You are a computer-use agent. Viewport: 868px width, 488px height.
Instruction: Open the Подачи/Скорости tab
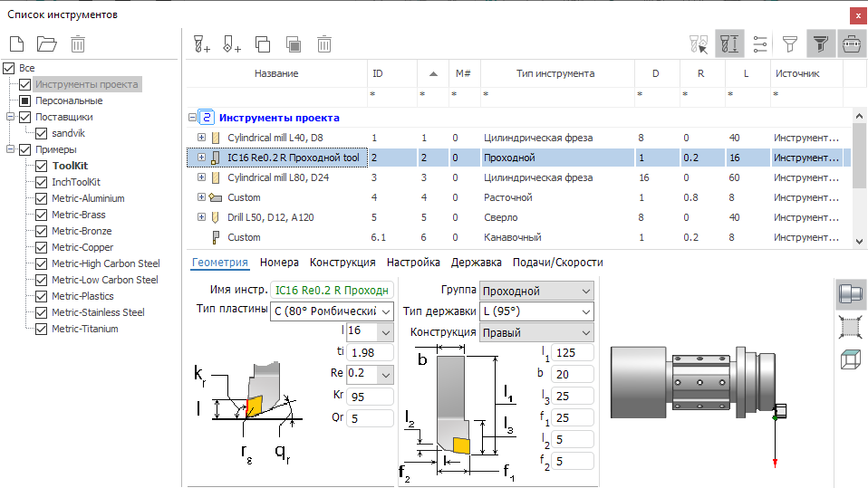click(557, 263)
